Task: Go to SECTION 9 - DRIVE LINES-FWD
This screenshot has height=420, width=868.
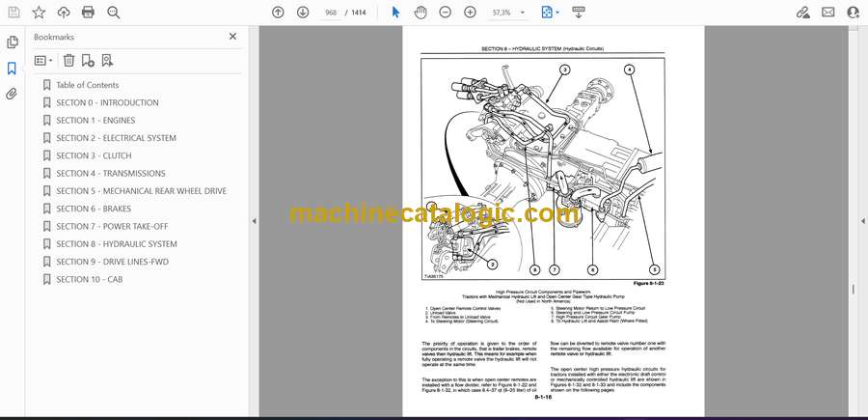Action: coord(113,262)
